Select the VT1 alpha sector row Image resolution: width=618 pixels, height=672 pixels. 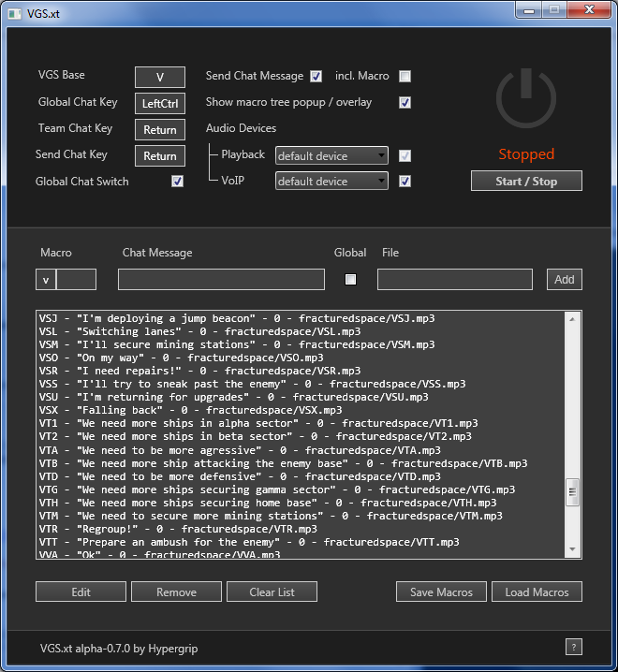[x=301, y=423]
